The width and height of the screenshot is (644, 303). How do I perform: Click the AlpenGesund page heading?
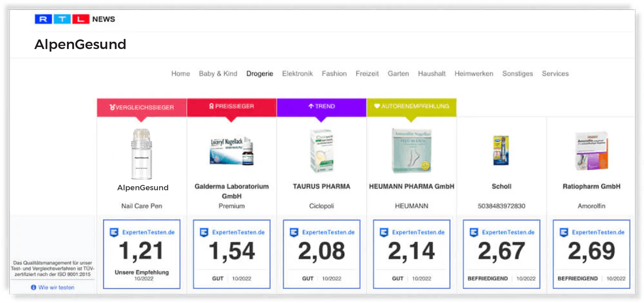(x=80, y=44)
